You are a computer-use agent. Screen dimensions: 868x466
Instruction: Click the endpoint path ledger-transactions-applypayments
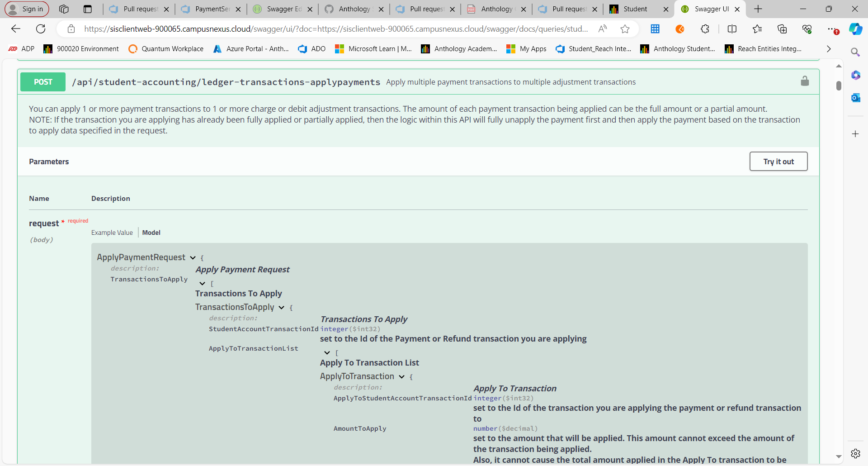[x=226, y=82]
